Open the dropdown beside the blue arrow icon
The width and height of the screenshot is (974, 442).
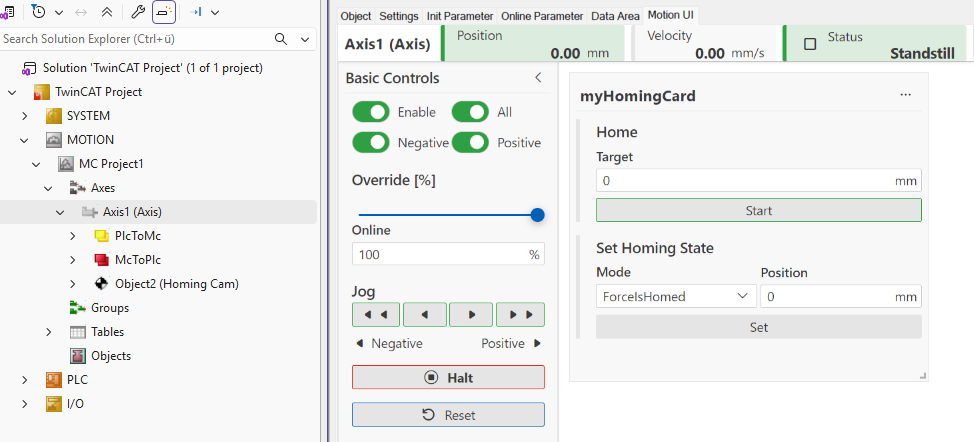tap(215, 12)
